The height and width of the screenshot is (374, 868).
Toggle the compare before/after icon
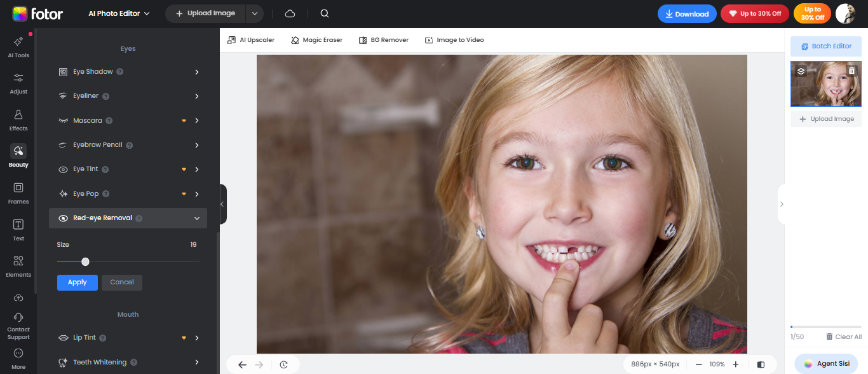click(x=761, y=364)
